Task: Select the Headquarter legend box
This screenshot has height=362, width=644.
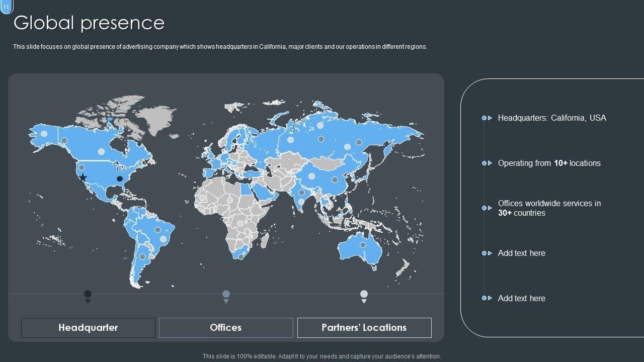Action: pyautogui.click(x=88, y=328)
